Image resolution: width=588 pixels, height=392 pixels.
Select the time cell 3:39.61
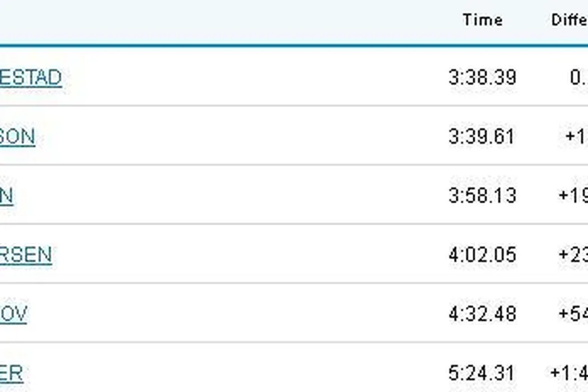click(x=482, y=137)
